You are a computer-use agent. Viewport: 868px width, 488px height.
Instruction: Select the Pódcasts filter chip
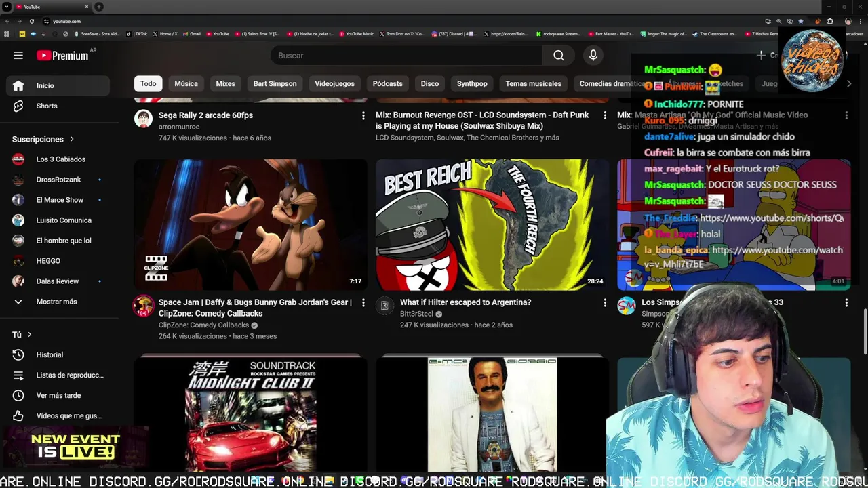[387, 83]
